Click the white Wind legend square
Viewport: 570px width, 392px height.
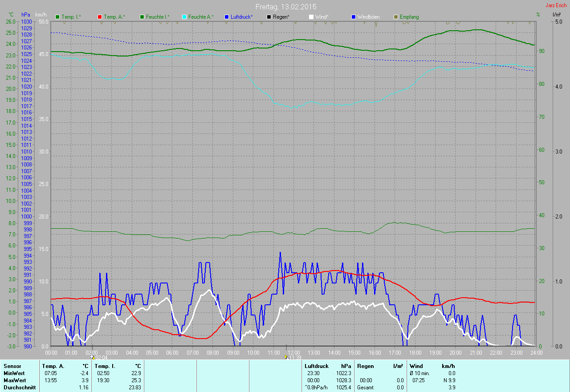coord(311,17)
